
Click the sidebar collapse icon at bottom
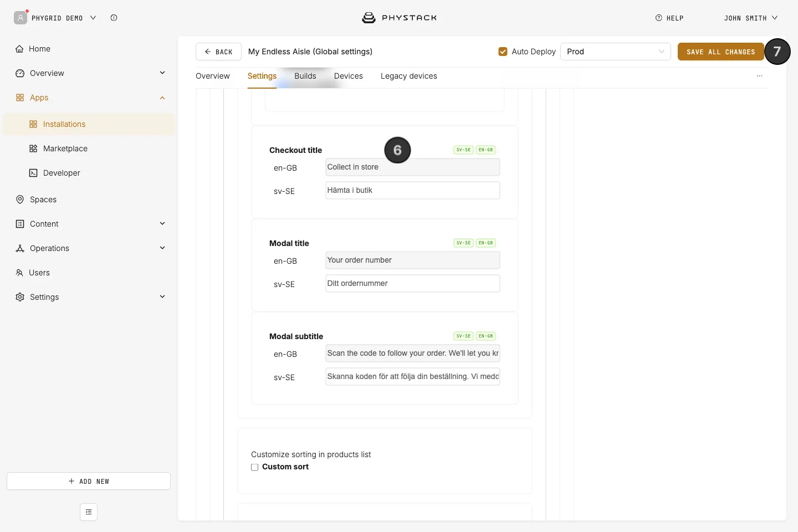click(x=89, y=512)
